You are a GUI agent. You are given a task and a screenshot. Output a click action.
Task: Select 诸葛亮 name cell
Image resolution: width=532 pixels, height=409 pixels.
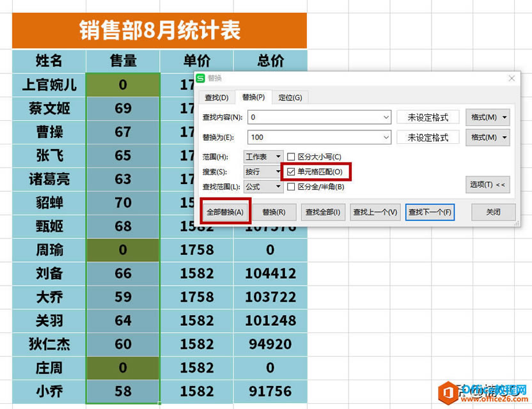49,179
